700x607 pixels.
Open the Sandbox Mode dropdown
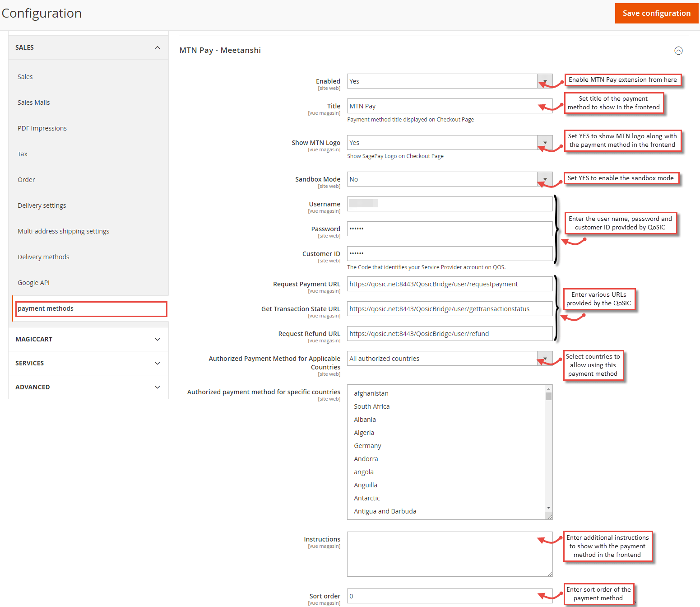(450, 179)
